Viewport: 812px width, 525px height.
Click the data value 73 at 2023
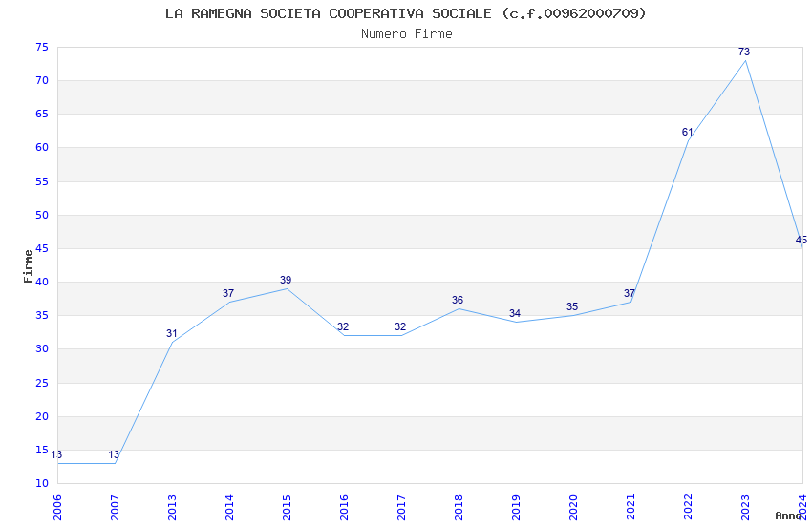(x=744, y=52)
